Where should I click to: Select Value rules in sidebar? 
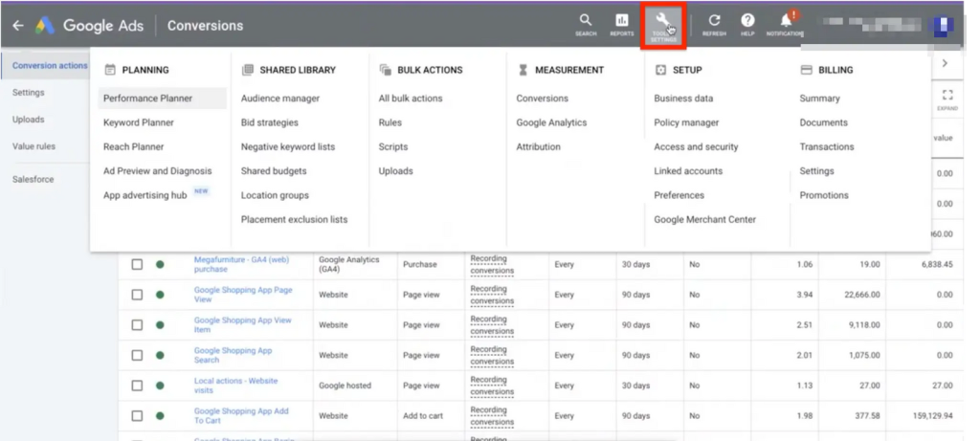33,146
